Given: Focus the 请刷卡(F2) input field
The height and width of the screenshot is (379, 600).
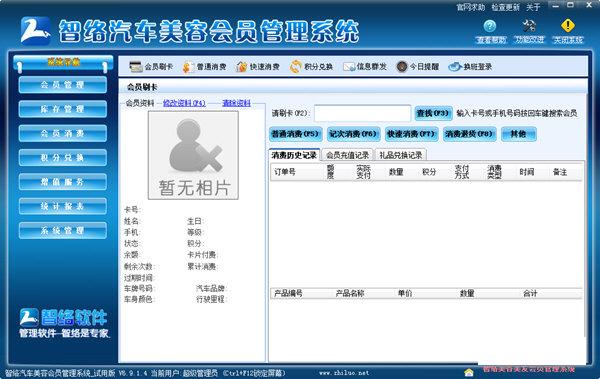Looking at the screenshot, I should (x=362, y=113).
